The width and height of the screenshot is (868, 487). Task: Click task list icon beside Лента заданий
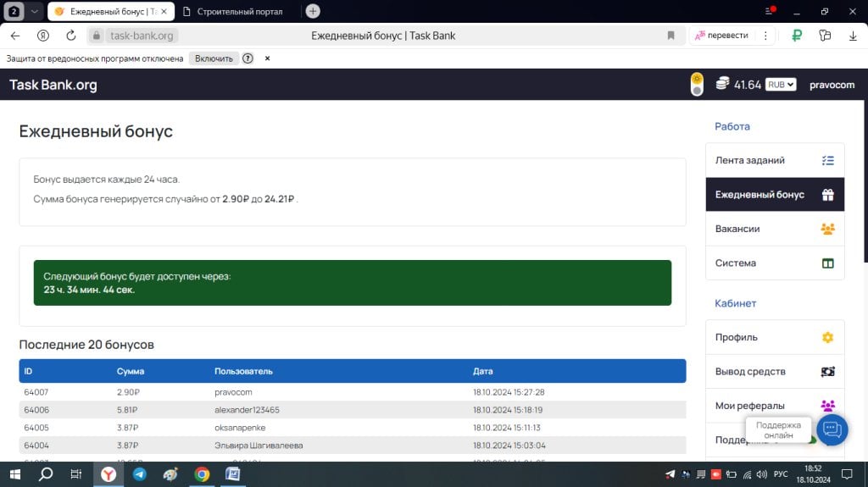(827, 160)
